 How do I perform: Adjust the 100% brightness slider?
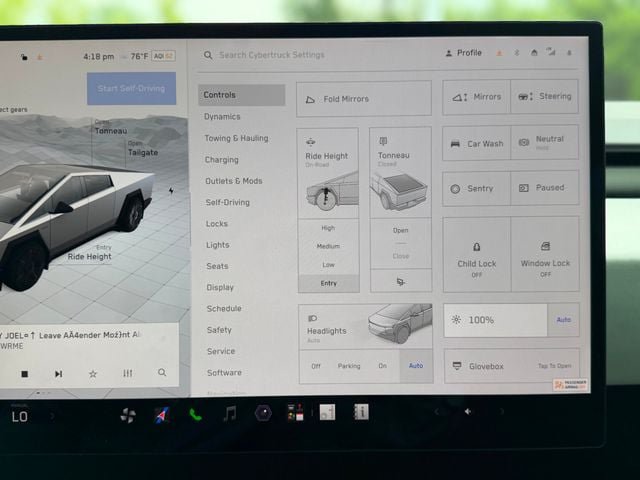(x=496, y=320)
